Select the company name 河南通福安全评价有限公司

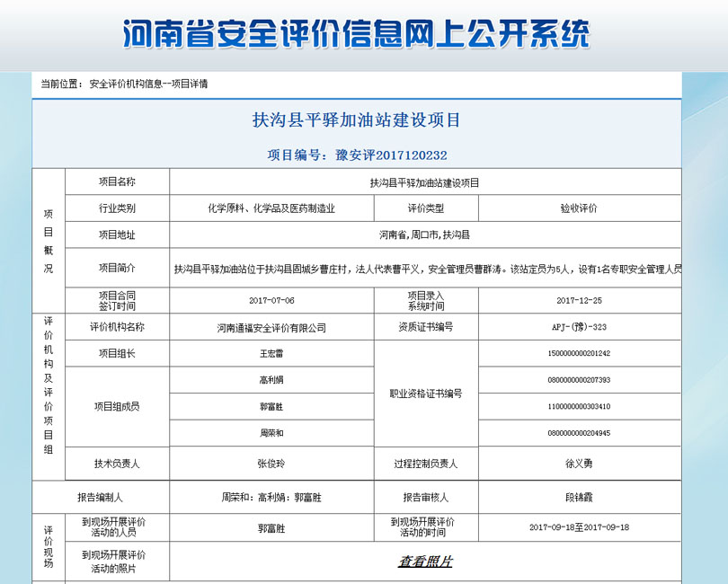pos(271,328)
